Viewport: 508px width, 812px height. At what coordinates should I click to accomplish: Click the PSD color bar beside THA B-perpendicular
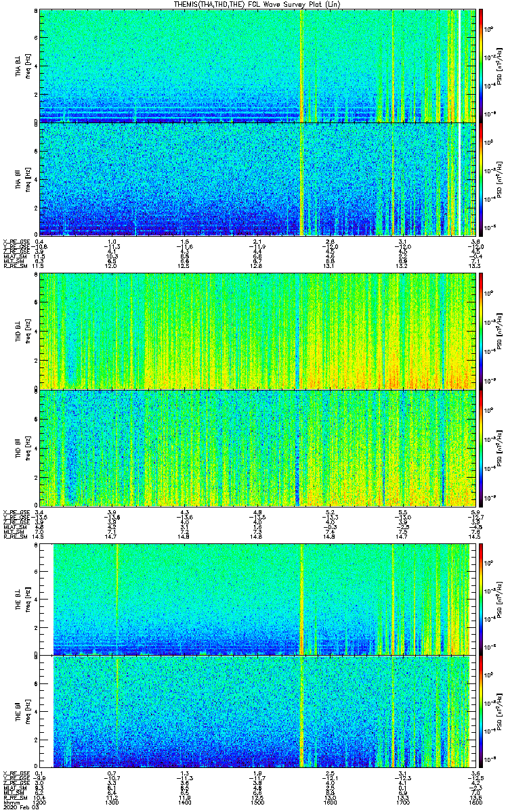[481, 65]
